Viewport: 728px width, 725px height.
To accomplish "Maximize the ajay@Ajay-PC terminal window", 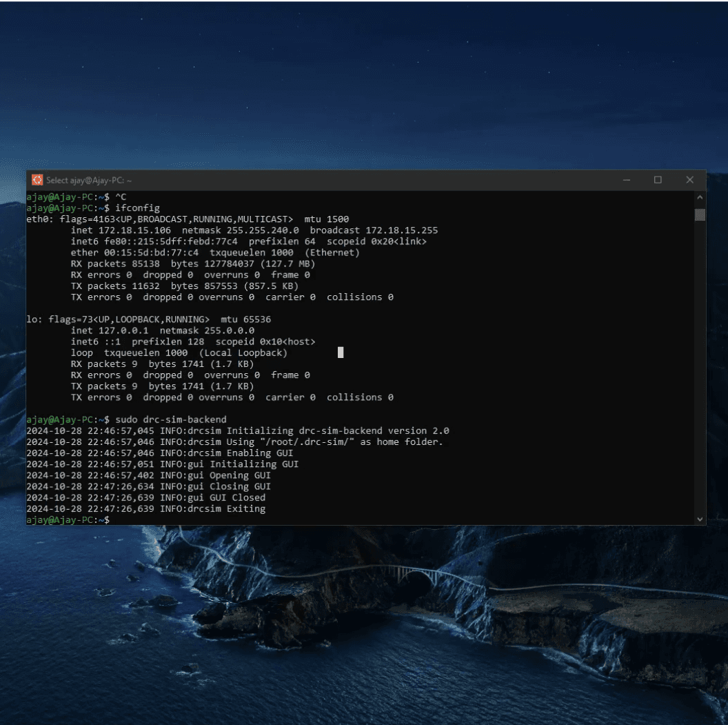I will (x=658, y=180).
